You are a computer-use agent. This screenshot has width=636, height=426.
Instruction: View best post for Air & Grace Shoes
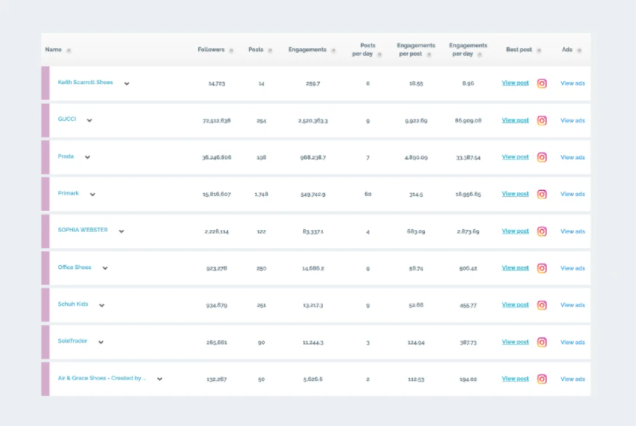(x=515, y=379)
